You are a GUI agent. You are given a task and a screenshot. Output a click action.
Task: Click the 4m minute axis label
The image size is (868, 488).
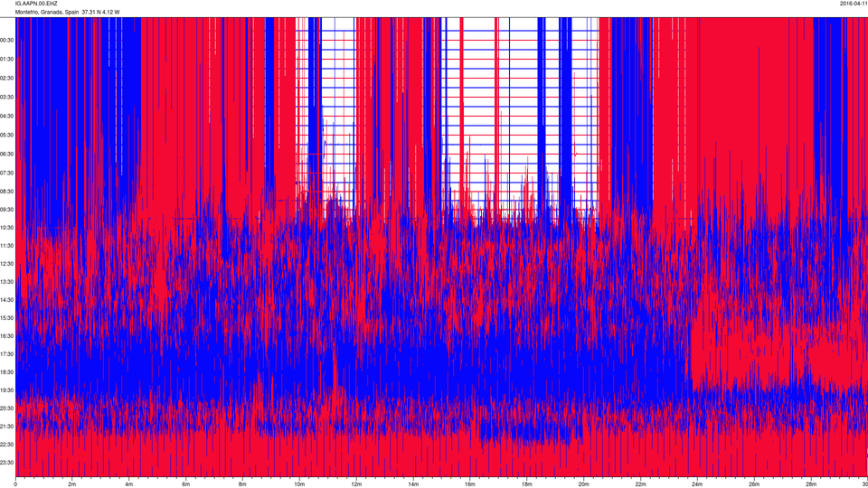click(129, 484)
